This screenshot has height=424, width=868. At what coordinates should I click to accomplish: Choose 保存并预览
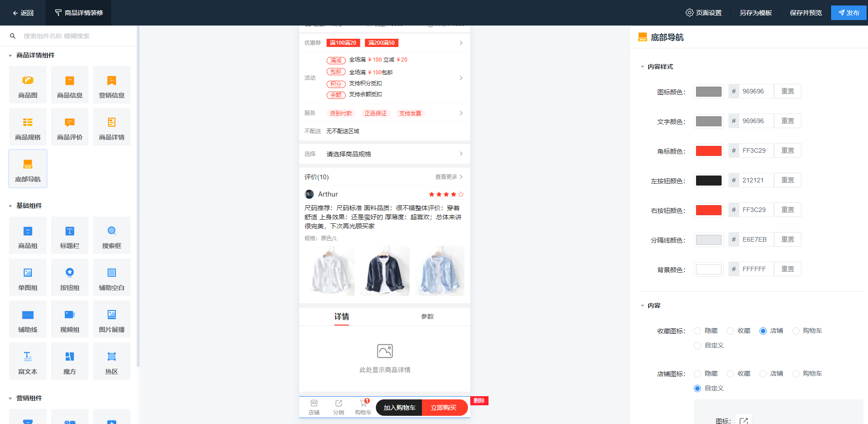click(806, 13)
